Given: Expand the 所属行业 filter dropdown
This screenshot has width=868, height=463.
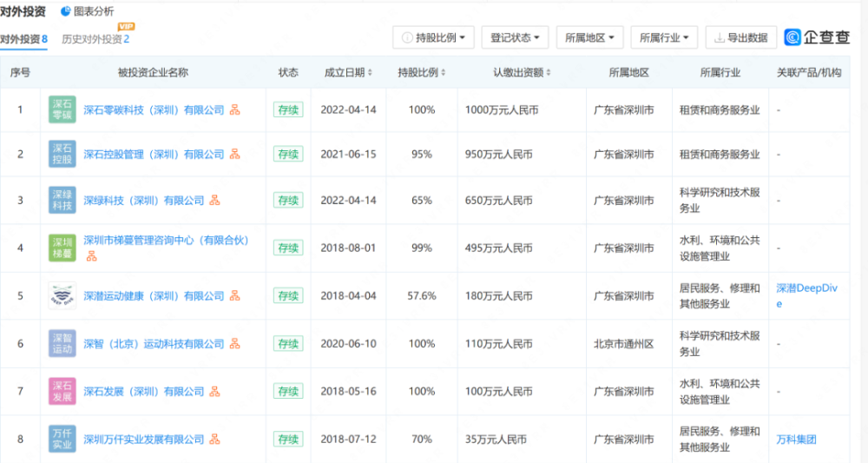Looking at the screenshot, I should (664, 37).
